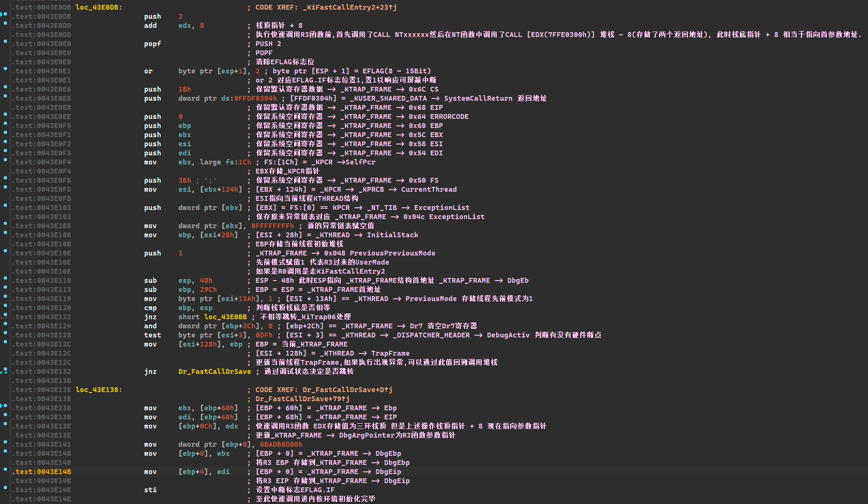Click address .text:0043E132
Viewport: 868px width, 504px height.
click(x=41, y=372)
